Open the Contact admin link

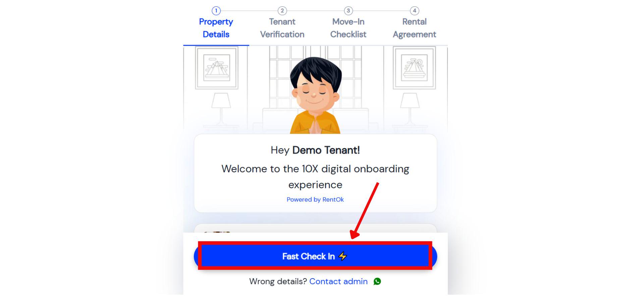[x=338, y=281]
